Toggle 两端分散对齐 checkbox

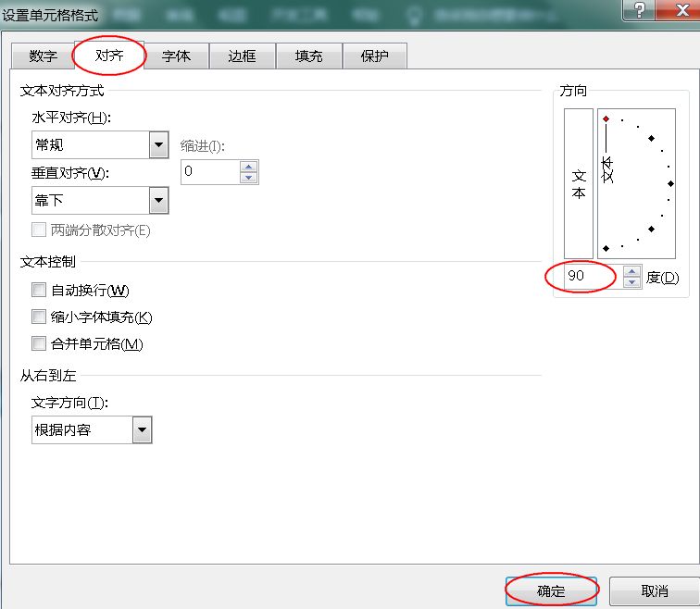click(x=39, y=230)
